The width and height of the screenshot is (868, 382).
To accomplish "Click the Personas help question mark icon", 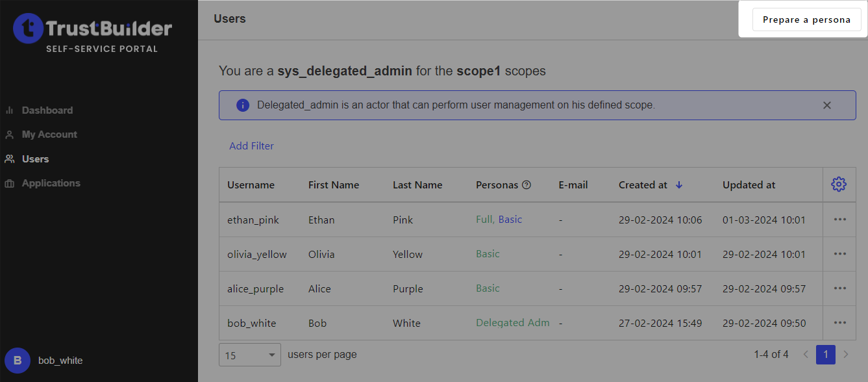I will [527, 185].
